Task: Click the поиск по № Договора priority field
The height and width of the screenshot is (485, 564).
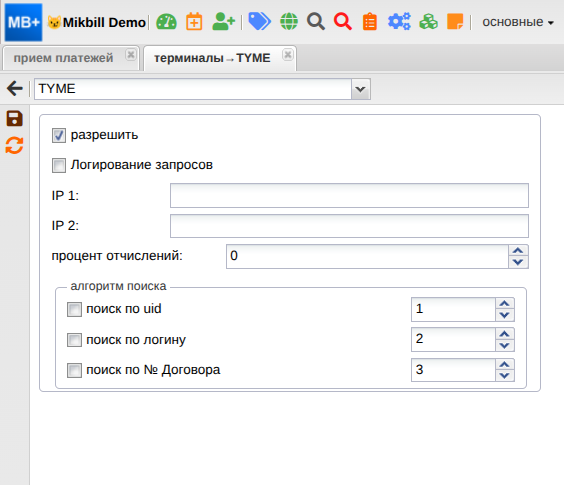Action: 453,370
